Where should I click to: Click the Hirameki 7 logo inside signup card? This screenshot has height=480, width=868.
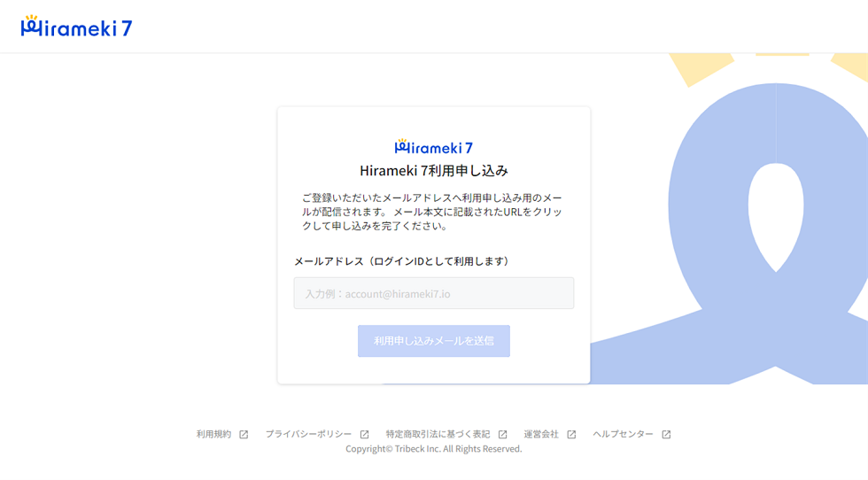point(433,147)
